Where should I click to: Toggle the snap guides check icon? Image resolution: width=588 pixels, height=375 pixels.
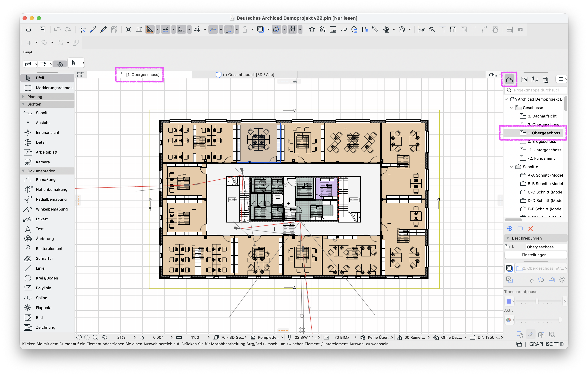pyautogui.click(x=165, y=30)
